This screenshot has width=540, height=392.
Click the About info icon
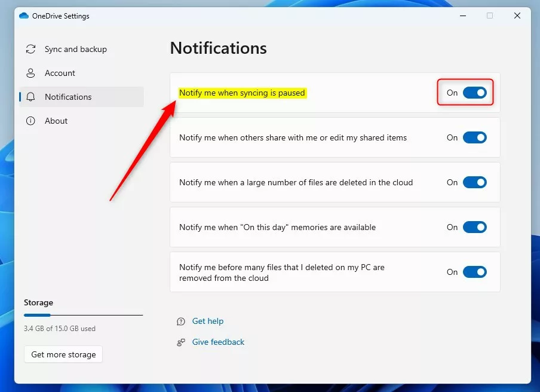pos(30,121)
